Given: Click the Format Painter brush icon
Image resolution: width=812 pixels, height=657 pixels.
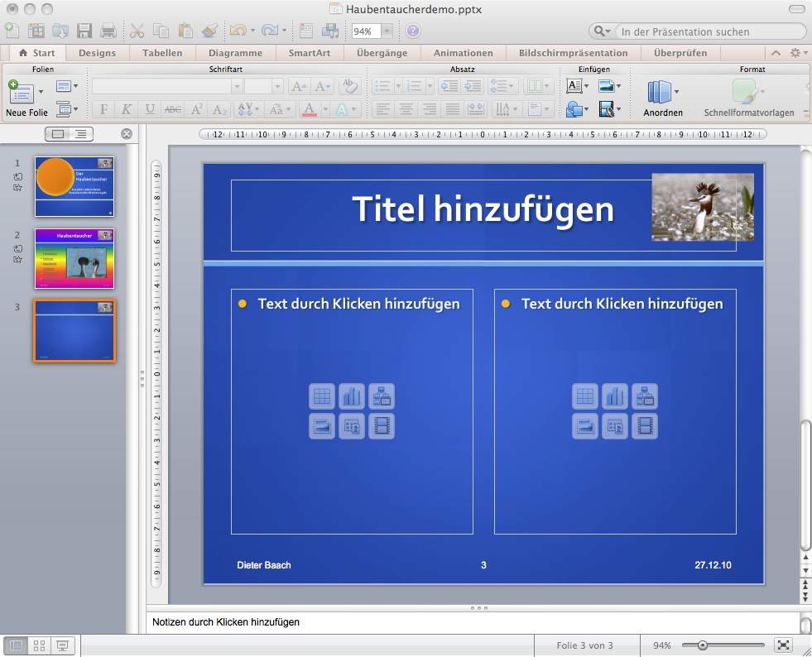Looking at the screenshot, I should click(209, 31).
